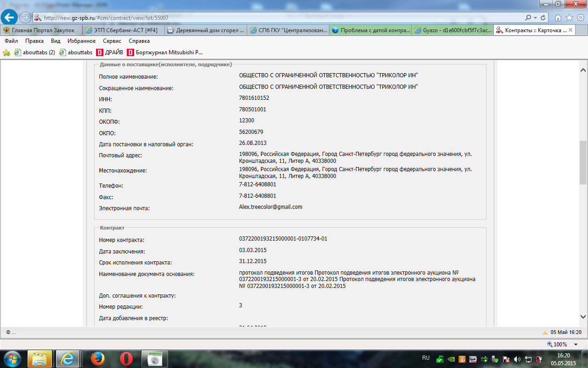Open the photo manager taskbar icon
The width and height of the screenshot is (588, 368).
point(155,359)
